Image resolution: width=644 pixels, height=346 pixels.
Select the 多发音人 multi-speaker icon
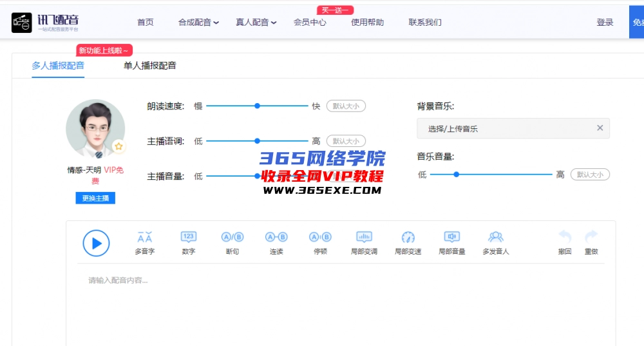click(495, 237)
